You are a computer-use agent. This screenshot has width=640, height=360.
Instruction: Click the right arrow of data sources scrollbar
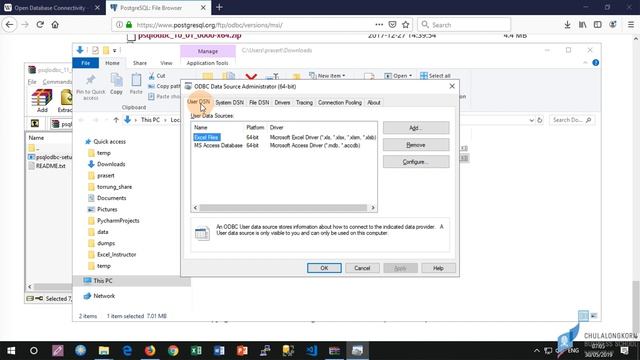click(x=373, y=208)
